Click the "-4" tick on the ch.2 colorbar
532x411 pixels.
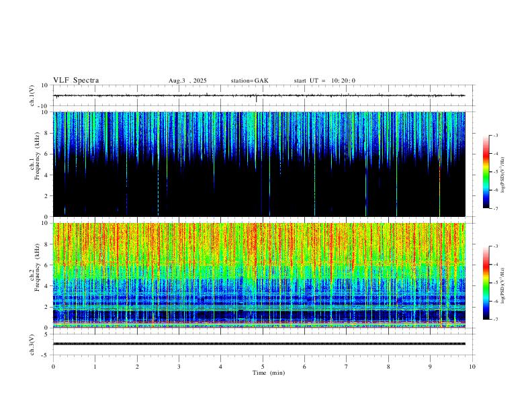coord(495,265)
